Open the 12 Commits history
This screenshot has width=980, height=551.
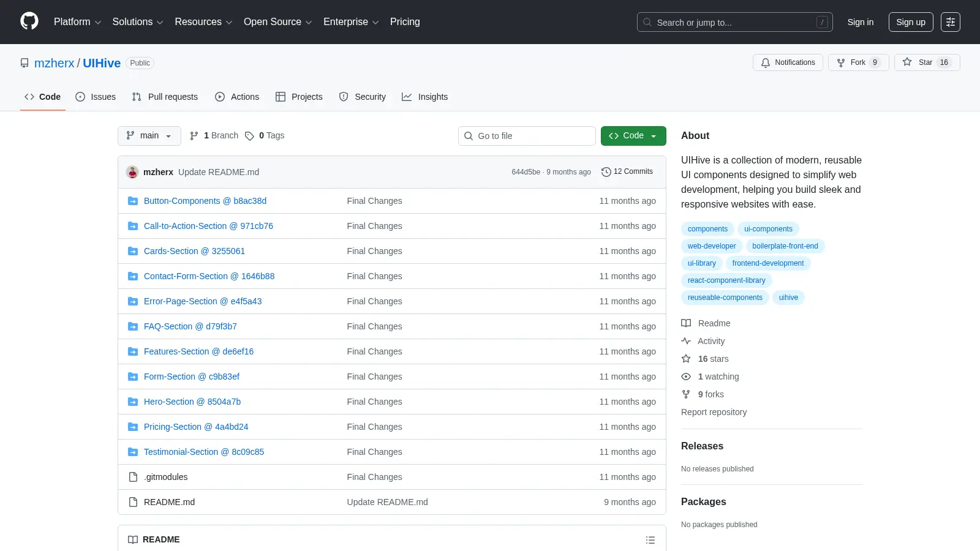pos(627,171)
